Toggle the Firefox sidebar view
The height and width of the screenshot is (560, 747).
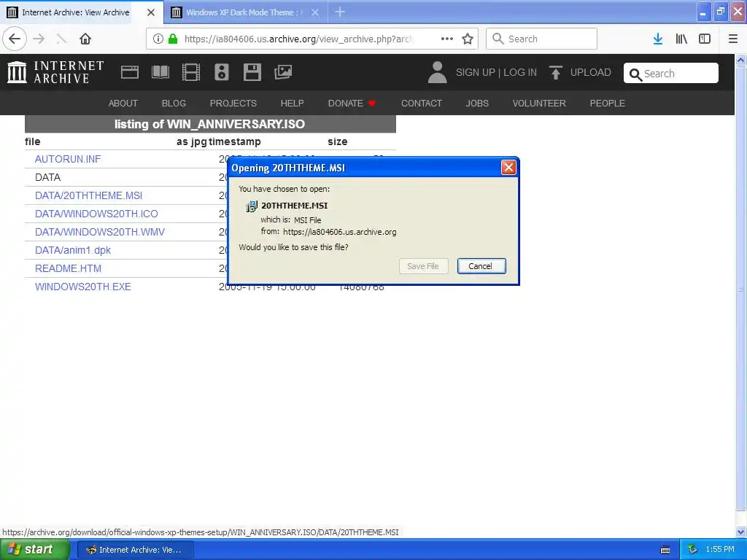(705, 39)
